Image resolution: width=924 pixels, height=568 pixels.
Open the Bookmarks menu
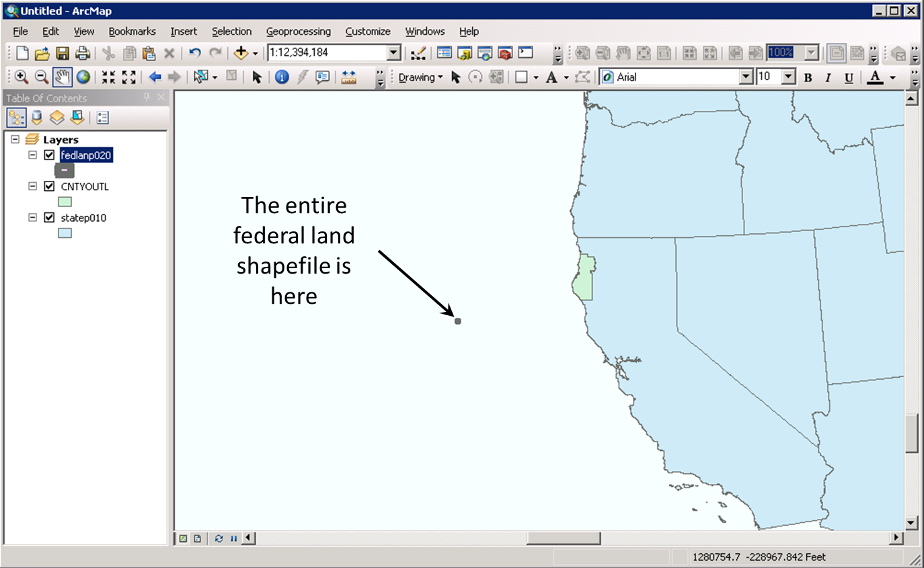132,32
